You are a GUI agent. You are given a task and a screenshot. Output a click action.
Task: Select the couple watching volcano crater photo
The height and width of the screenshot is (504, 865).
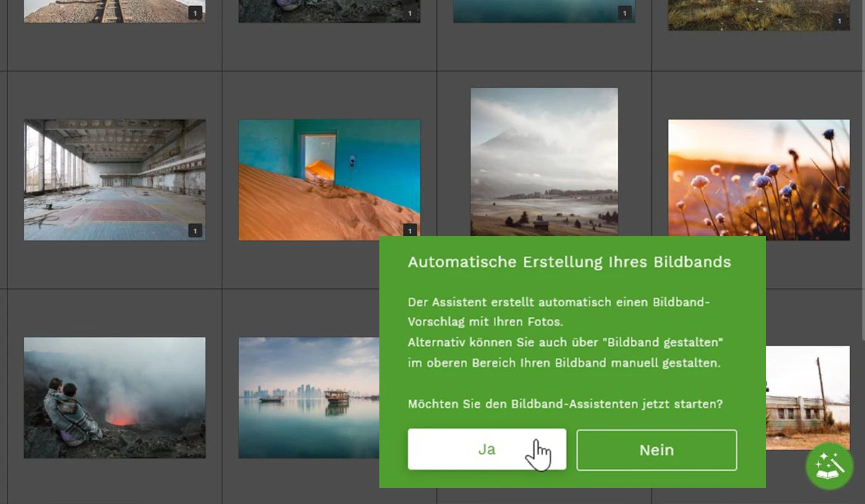pos(114,398)
